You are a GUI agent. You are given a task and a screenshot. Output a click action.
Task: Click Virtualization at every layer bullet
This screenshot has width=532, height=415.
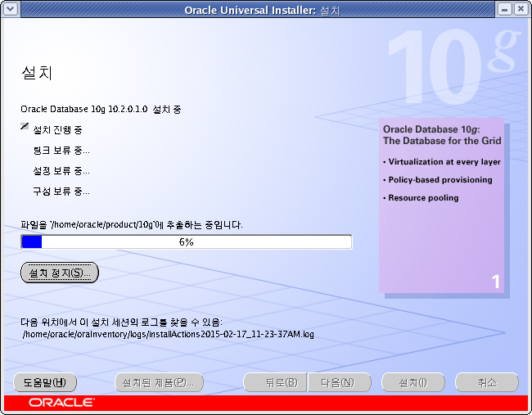tap(442, 162)
